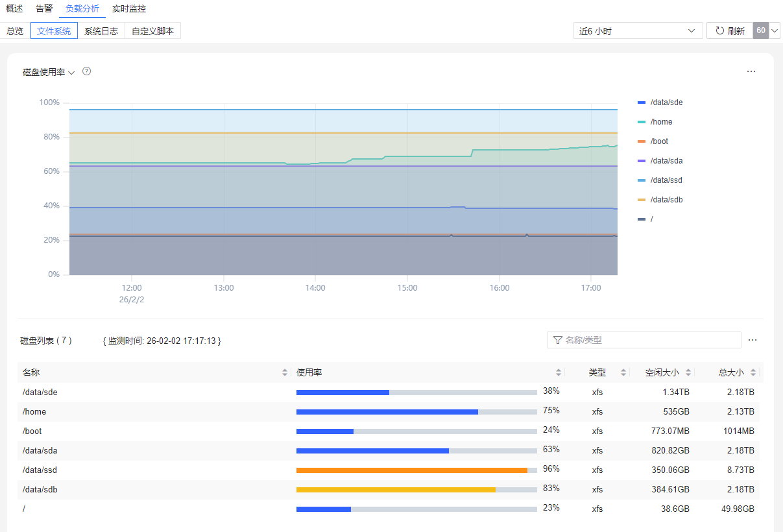Click the 75% usage bar for /home
The height and width of the screenshot is (532, 783).
(416, 411)
